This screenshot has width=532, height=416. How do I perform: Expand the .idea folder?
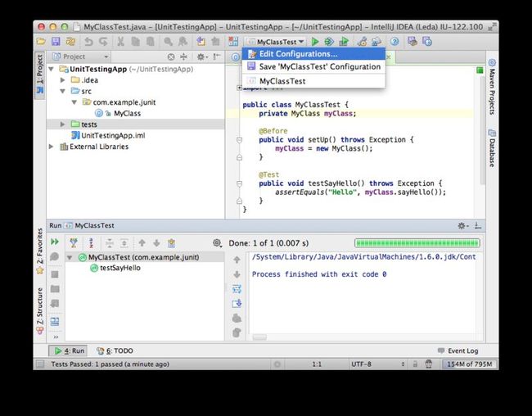[x=62, y=80]
